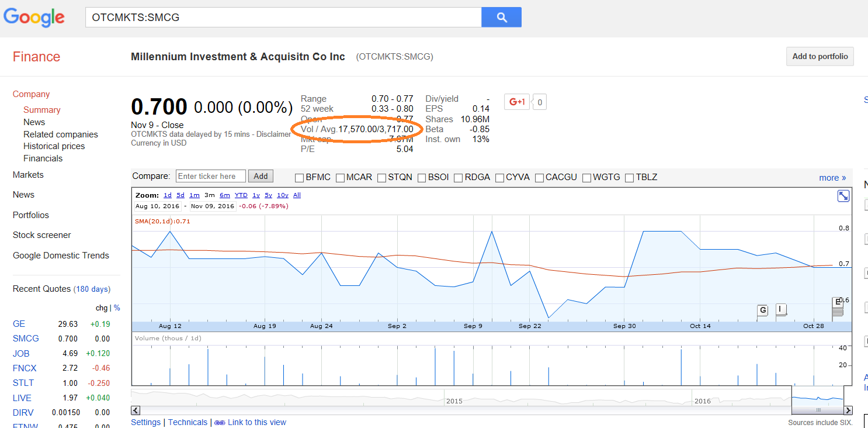Click the Add button next to ticker field

(x=261, y=176)
